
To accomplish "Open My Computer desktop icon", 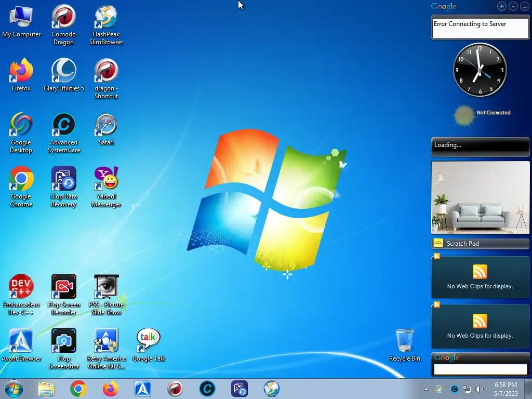I will coord(21,21).
